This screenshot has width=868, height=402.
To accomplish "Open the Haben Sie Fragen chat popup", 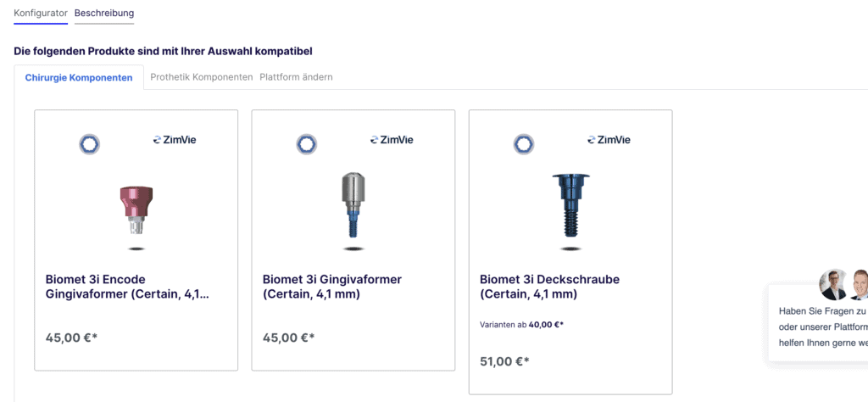I will [x=818, y=327].
